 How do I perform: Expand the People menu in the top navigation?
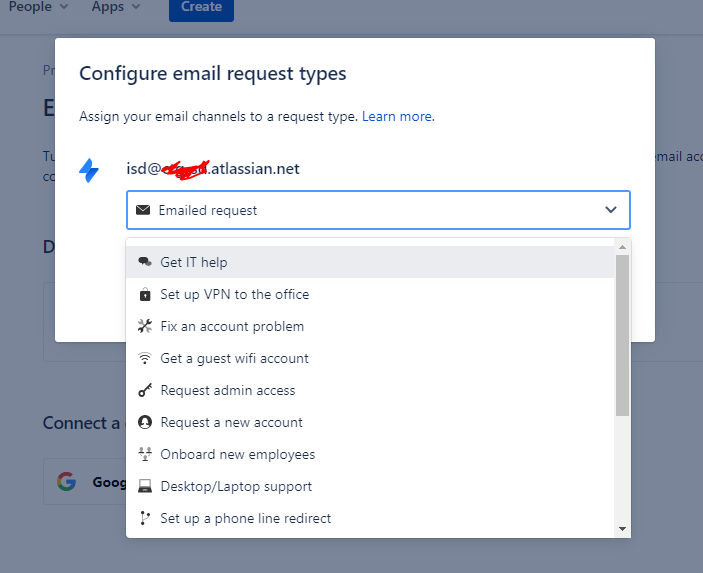pos(38,7)
